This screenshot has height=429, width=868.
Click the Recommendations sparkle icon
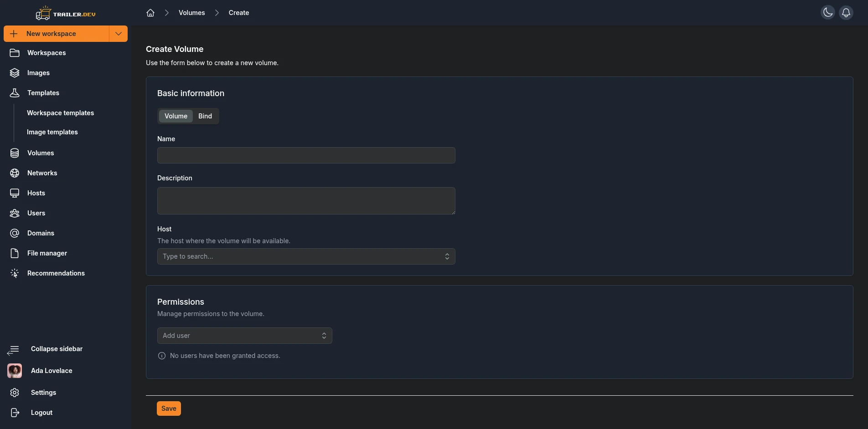(x=15, y=273)
